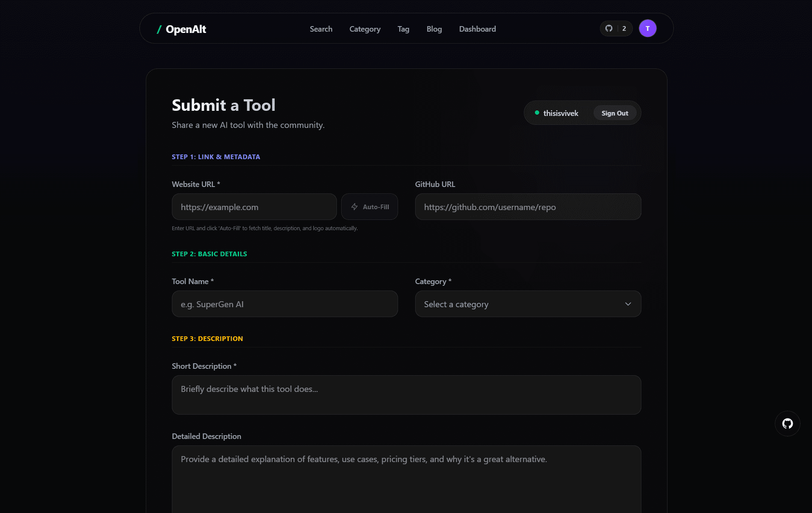Click the floating GitHub icon button
The image size is (812, 513).
pos(787,423)
